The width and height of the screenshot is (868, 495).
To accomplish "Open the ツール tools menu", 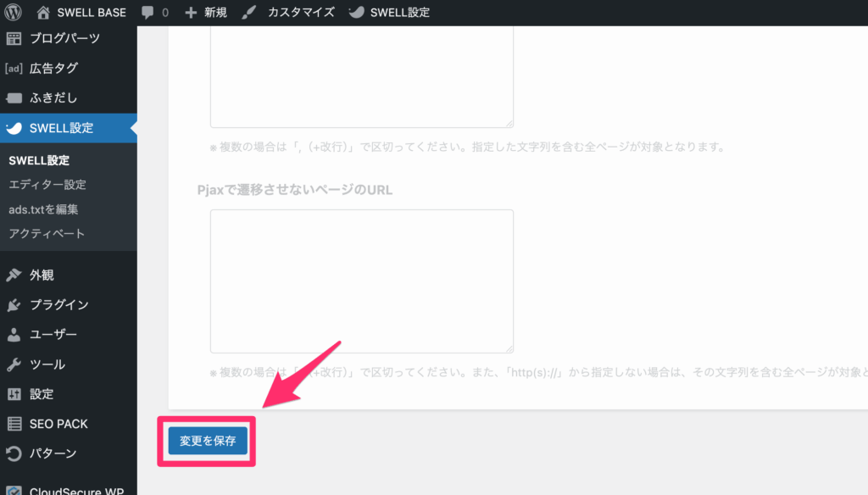I will pyautogui.click(x=47, y=364).
